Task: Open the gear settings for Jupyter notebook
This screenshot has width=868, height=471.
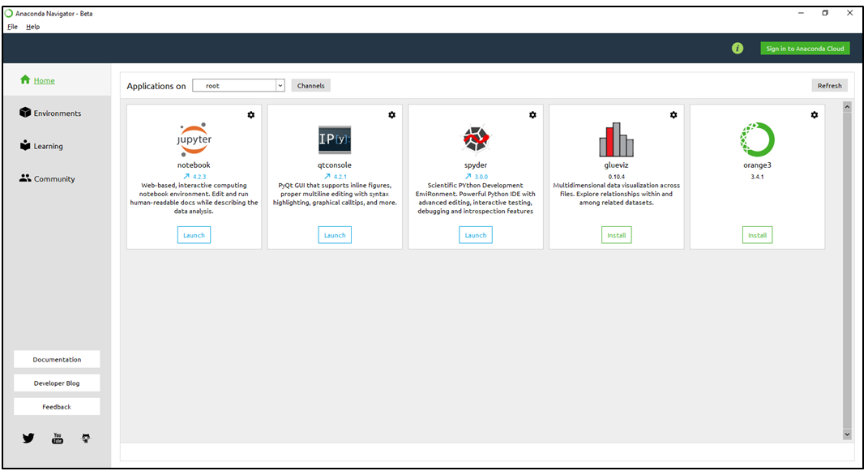Action: [x=251, y=115]
